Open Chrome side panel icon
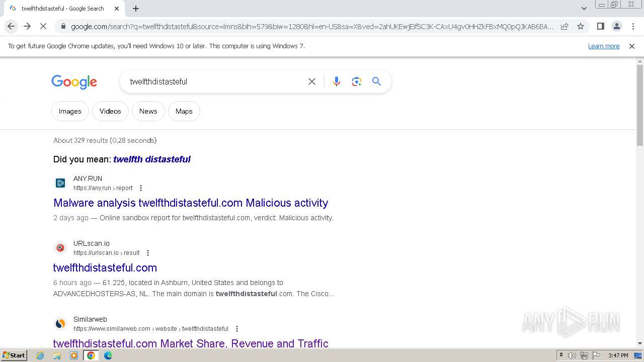Image resolution: width=644 pixels, height=362 pixels. (x=600, y=26)
